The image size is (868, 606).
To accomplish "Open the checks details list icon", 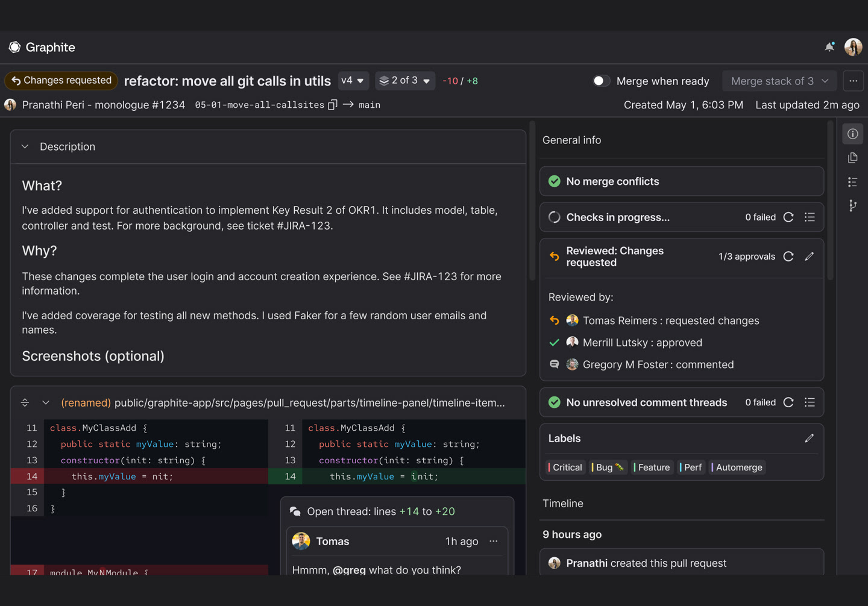I will (810, 217).
